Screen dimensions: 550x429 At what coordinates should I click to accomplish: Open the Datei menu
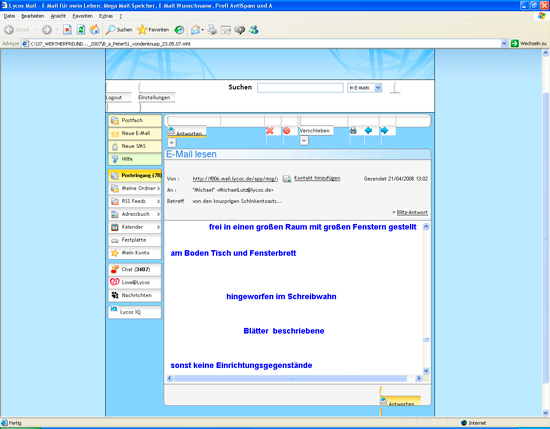(x=9, y=16)
